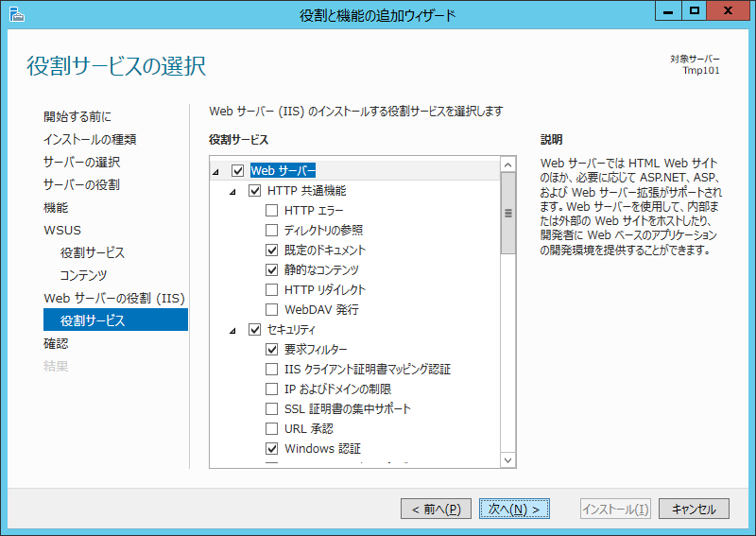Minimize the wizard window
756x536 pixels.
coord(668,11)
